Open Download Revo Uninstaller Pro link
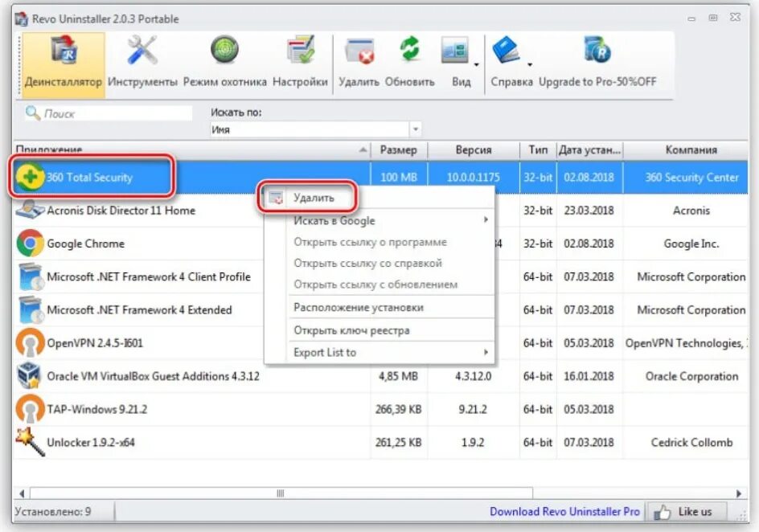 click(x=564, y=511)
